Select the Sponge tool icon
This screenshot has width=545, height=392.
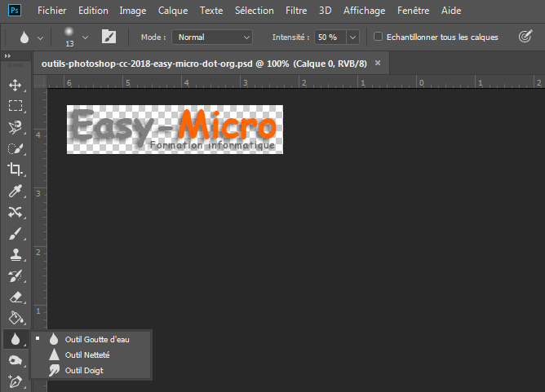click(15, 360)
